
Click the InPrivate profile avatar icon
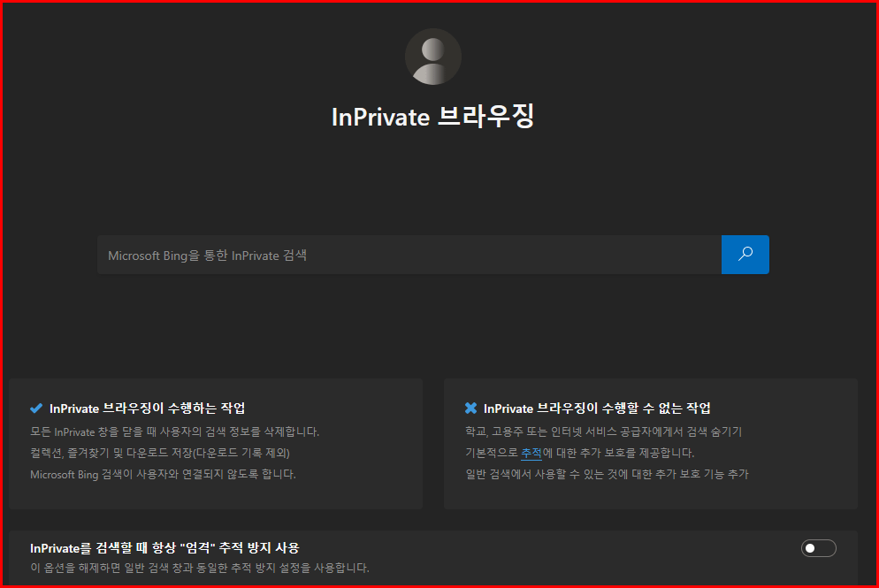[x=432, y=57]
